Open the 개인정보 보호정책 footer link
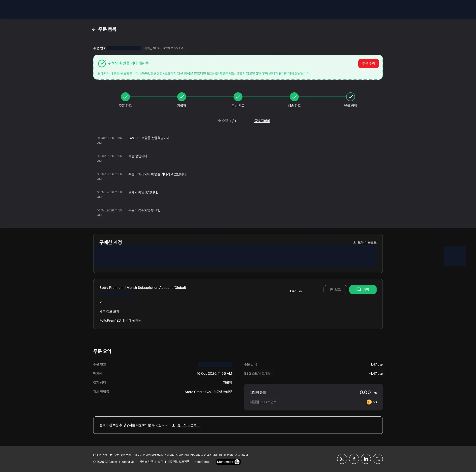This screenshot has width=476, height=472. 179,462
